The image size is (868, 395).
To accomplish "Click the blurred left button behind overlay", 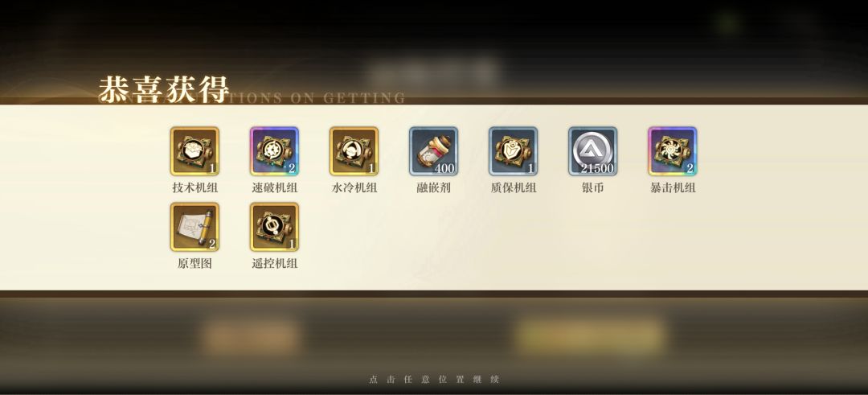I will point(251,336).
